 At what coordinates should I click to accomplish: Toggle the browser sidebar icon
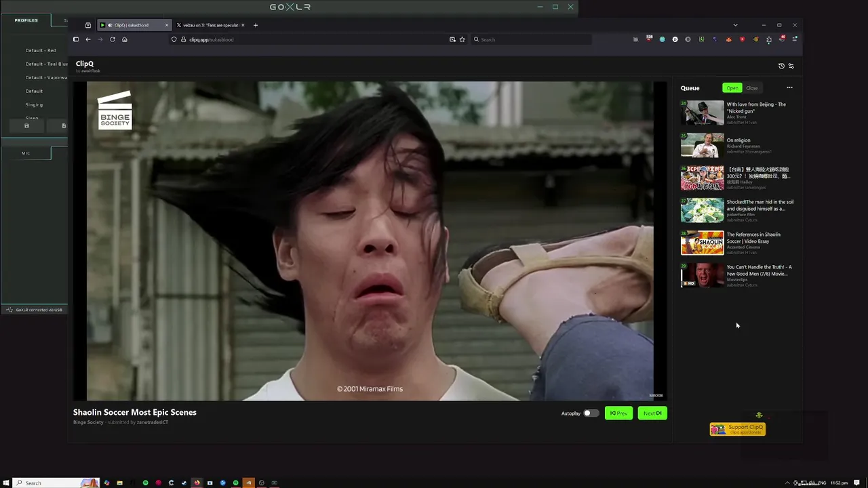[76, 39]
